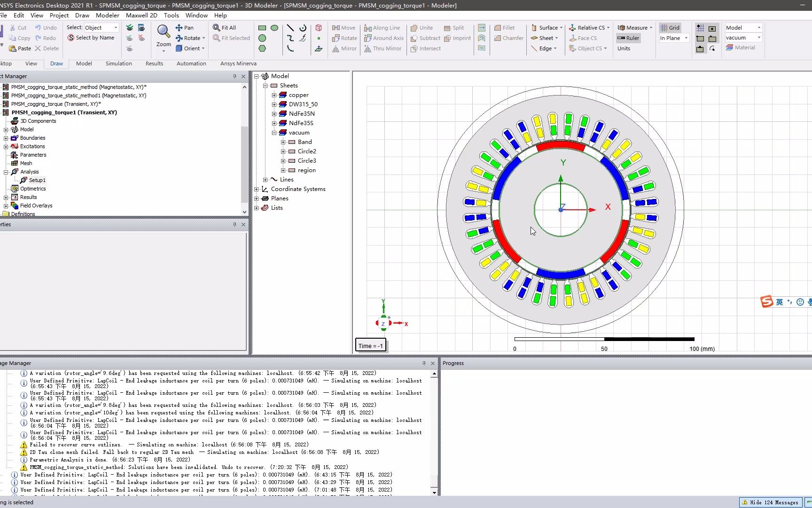Close the Project Manager panel

243,76
